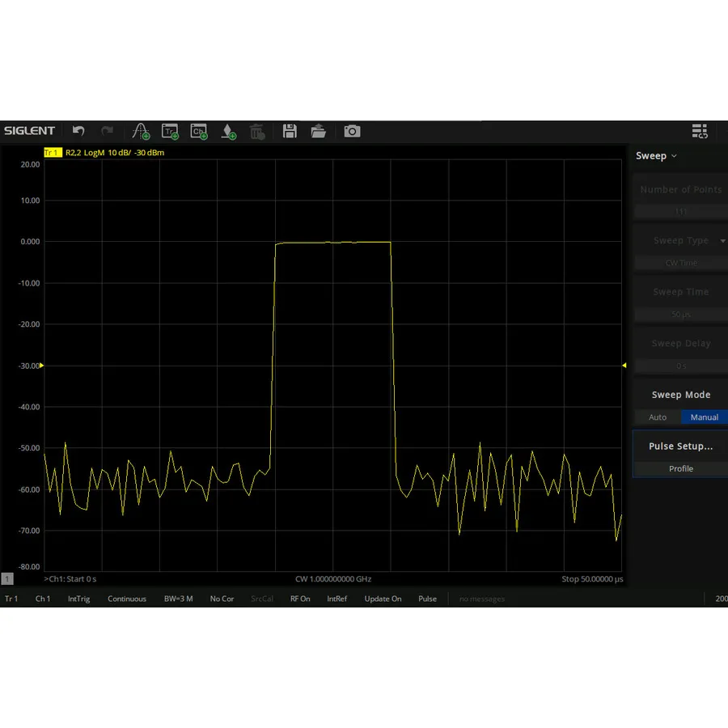
Task: Open Pulse Setup settings
Action: 680,446
